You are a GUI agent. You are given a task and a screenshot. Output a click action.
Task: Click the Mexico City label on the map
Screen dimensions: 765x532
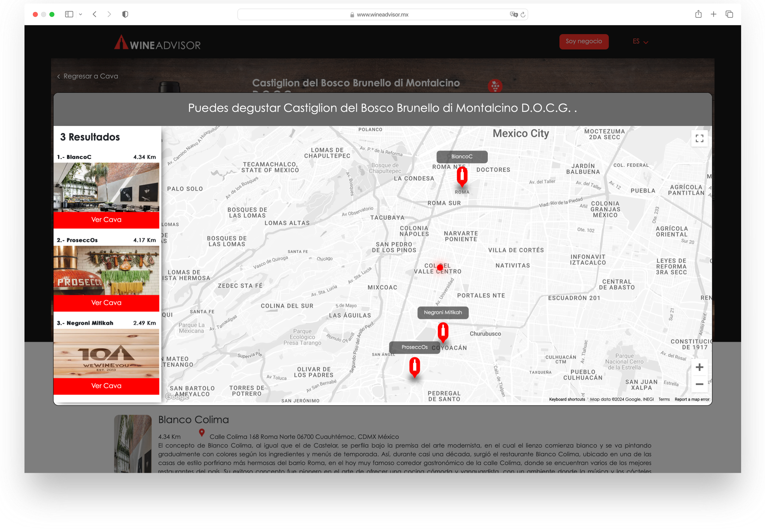pyautogui.click(x=521, y=133)
